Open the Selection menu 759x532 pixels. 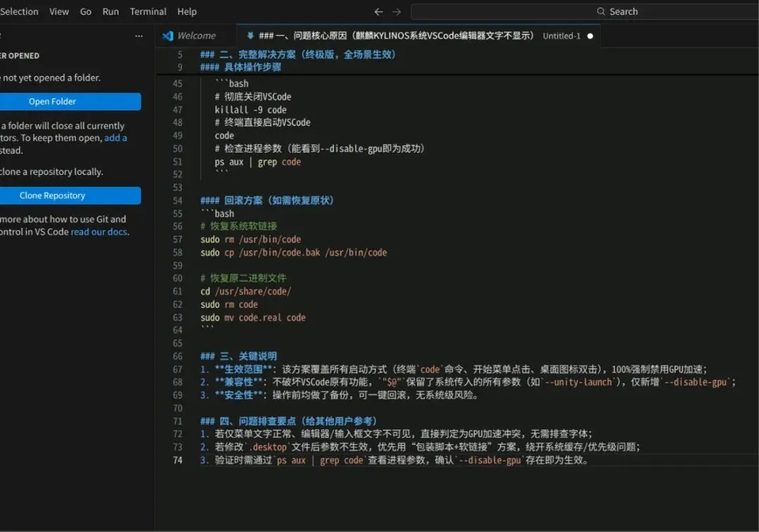[18, 12]
